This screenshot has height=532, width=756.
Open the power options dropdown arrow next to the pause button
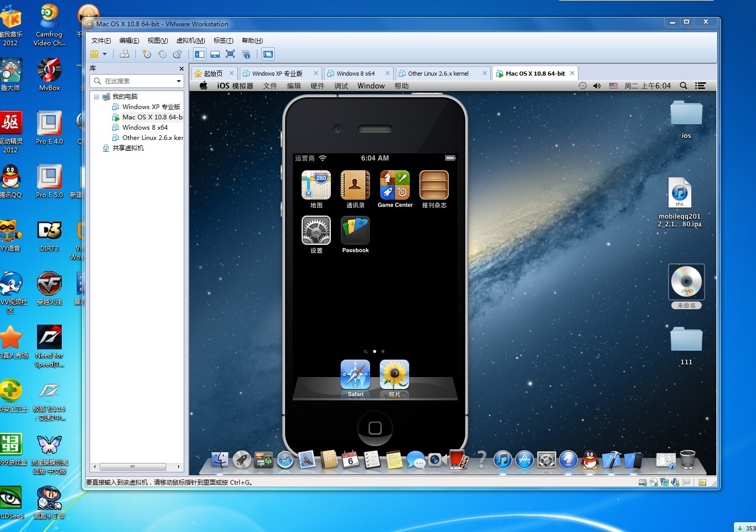104,54
